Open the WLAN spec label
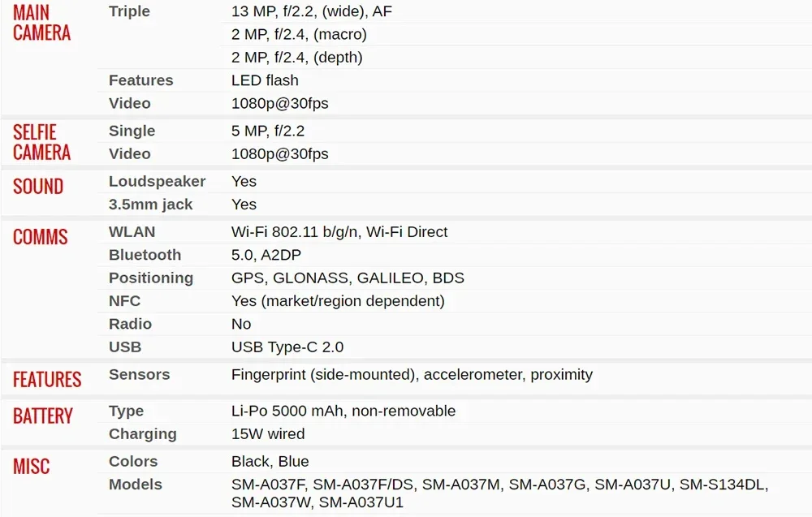 [132, 232]
